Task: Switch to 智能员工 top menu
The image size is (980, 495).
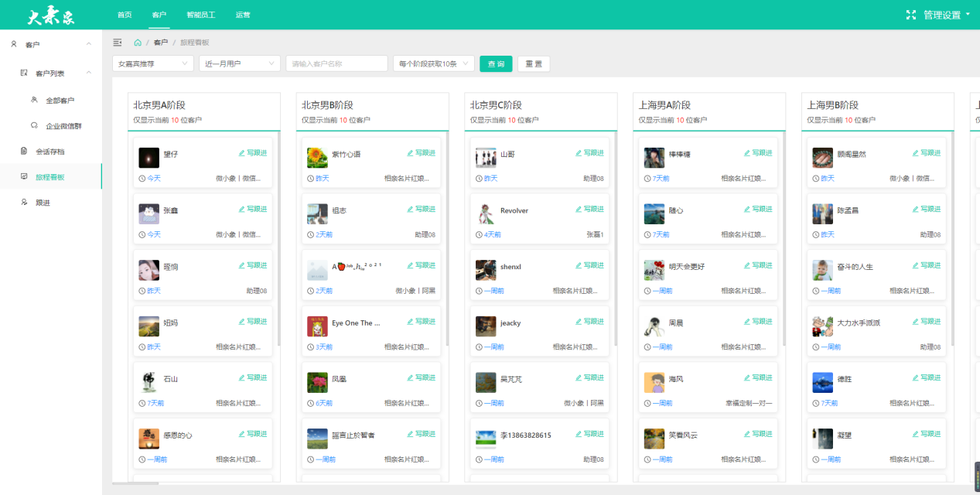Action: click(201, 15)
